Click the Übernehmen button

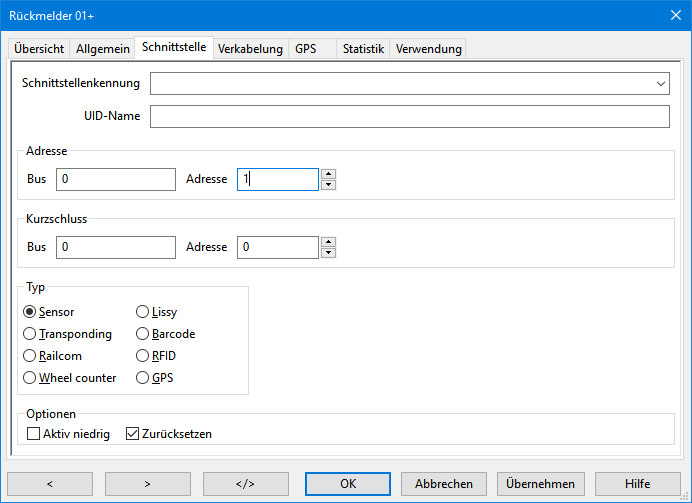pos(540,483)
